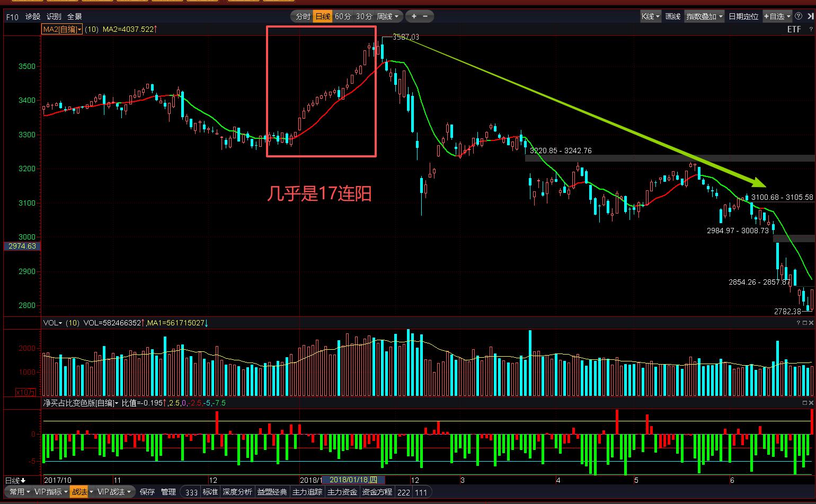The image size is (816, 504).
Task: Click the zoom-out minus button
Action: 425,16
